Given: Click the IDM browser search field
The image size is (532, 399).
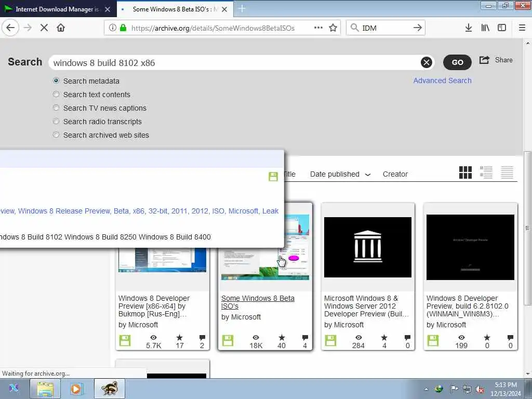Looking at the screenshot, I should pyautogui.click(x=385, y=28).
